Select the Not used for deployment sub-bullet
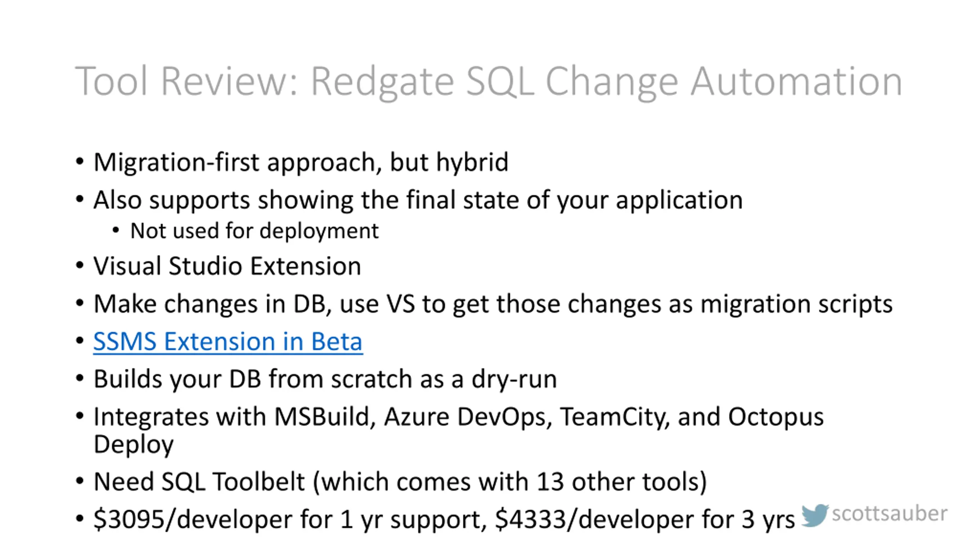 (254, 231)
